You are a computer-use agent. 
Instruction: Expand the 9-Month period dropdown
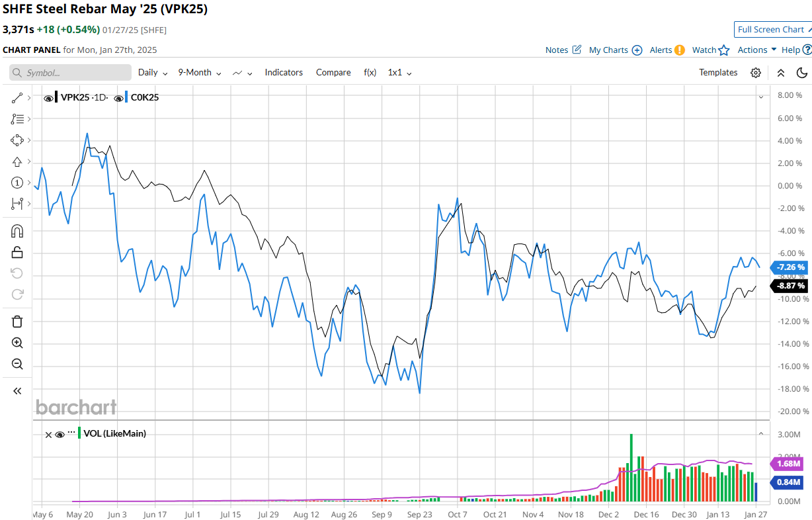click(x=199, y=73)
